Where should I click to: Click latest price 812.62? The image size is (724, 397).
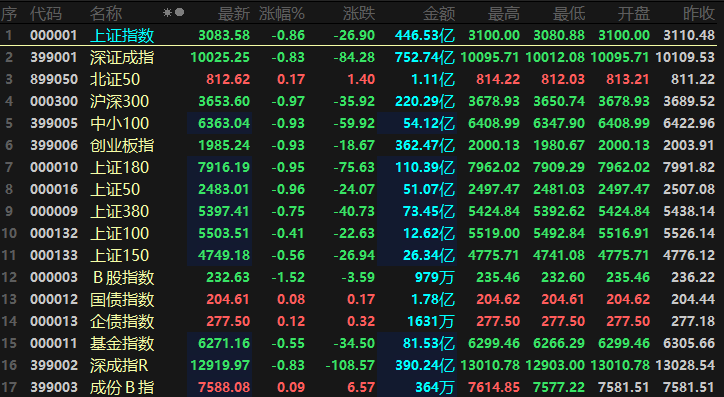(x=228, y=79)
